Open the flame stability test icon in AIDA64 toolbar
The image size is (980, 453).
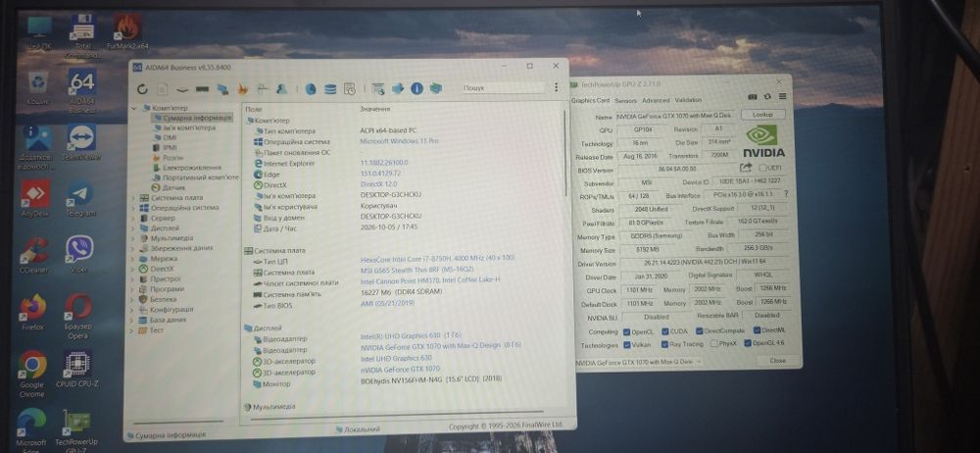pyautogui.click(x=244, y=89)
